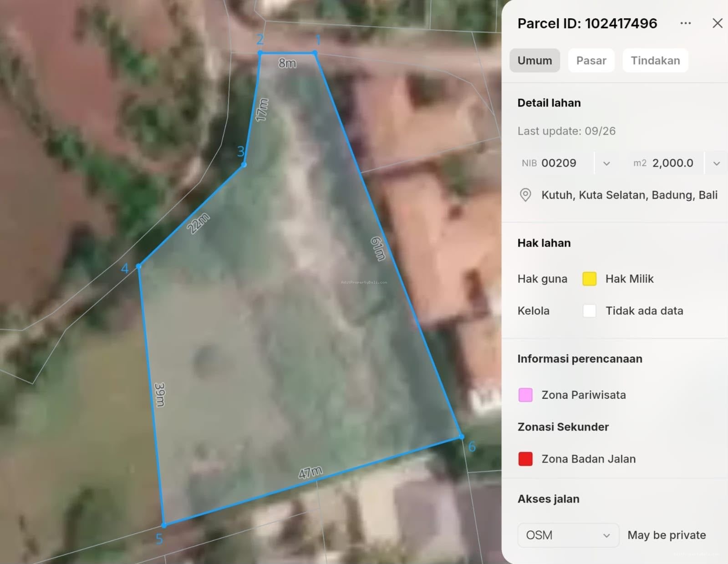Viewport: 728px width, 564px height.
Task: Expand the m2 area unit dropdown chevron
Action: click(716, 163)
